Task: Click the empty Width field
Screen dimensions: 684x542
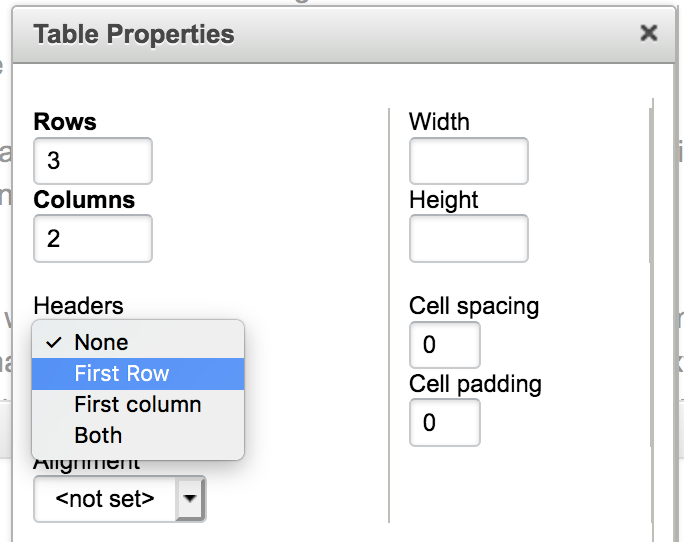Action: coord(469,161)
